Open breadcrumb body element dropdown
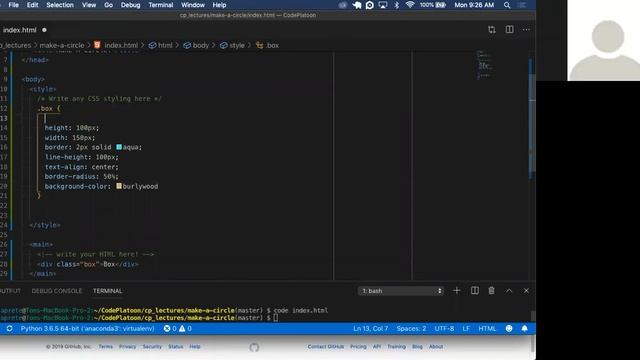 [x=196, y=45]
